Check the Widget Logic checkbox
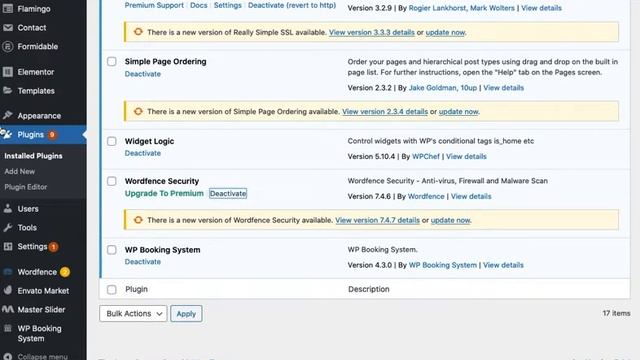Image resolution: width=640 pixels, height=360 pixels. point(111,141)
